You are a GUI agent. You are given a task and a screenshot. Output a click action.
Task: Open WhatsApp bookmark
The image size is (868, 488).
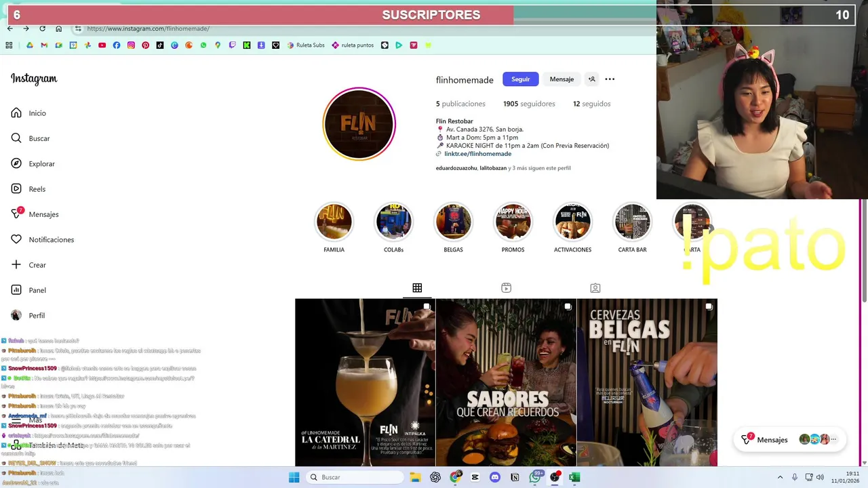[203, 45]
